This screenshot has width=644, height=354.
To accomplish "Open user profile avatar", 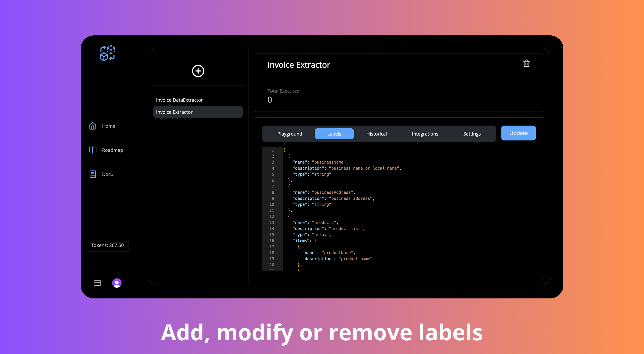I will (117, 283).
